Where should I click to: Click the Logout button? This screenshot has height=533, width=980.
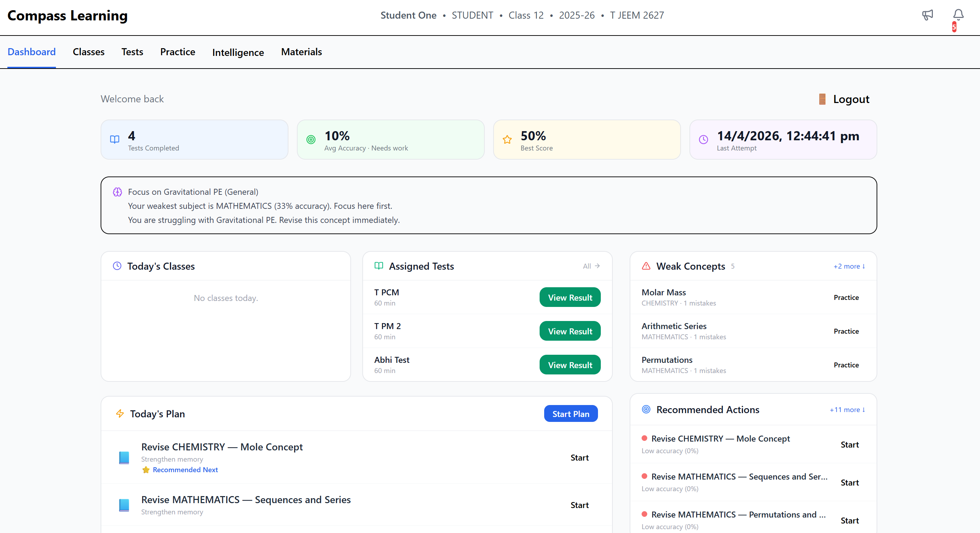coord(844,99)
